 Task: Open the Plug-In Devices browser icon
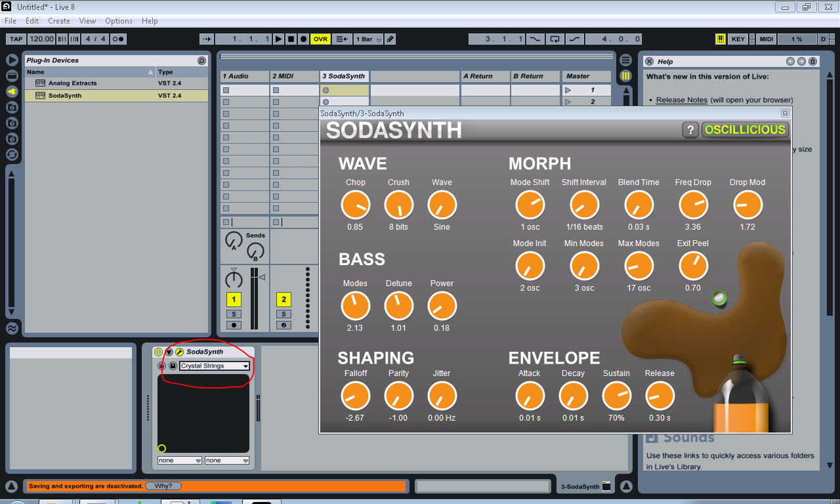(12, 91)
